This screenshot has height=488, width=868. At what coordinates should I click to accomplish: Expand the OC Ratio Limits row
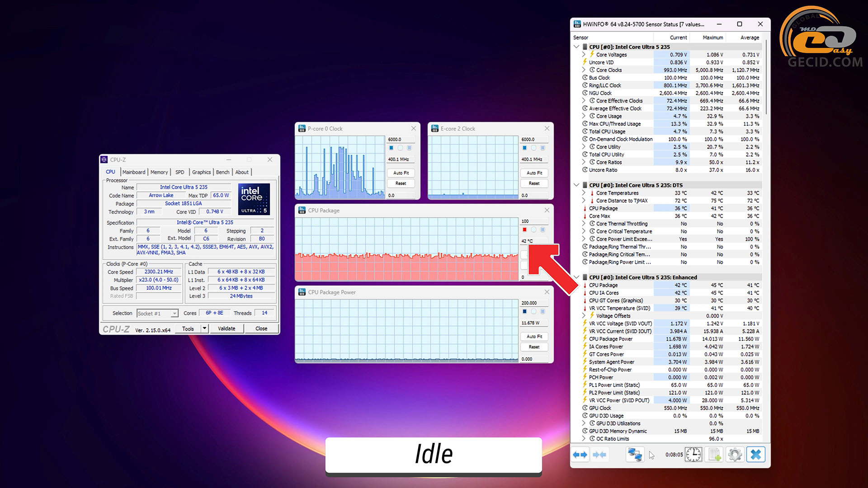point(584,439)
